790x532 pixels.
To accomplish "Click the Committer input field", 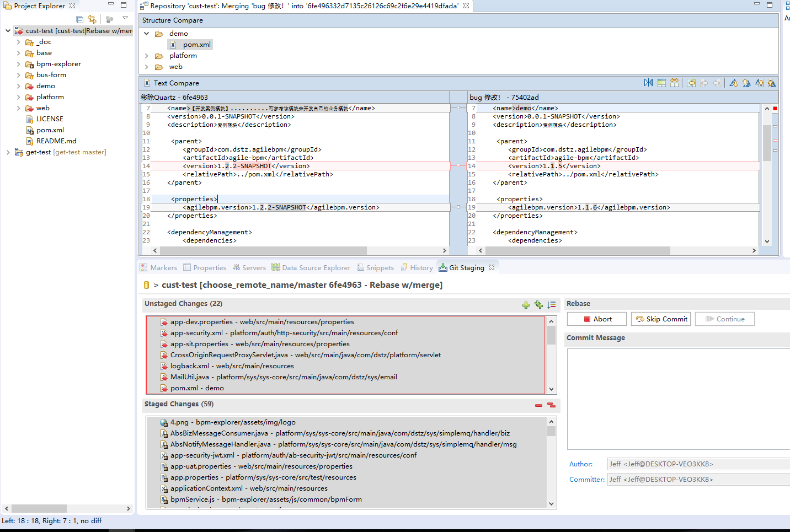I will pyautogui.click(x=698, y=480).
